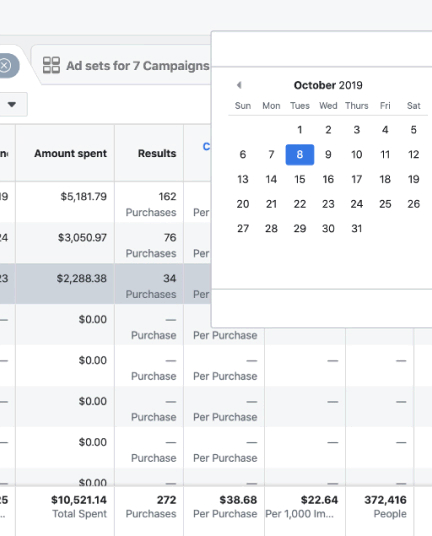The image size is (432, 536).
Task: Choose October 31 in the date picker
Action: (356, 228)
